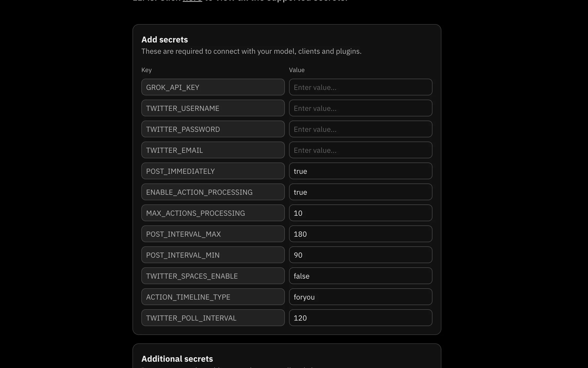Click the TWITTER_POLL_INTERVAL key field
This screenshot has width=588, height=368.
(213, 318)
